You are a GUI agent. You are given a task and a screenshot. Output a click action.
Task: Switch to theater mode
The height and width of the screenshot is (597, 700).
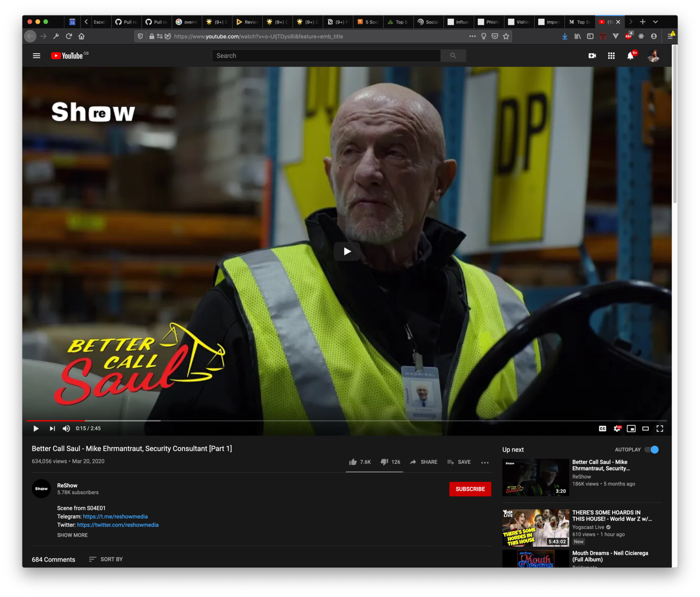click(646, 429)
